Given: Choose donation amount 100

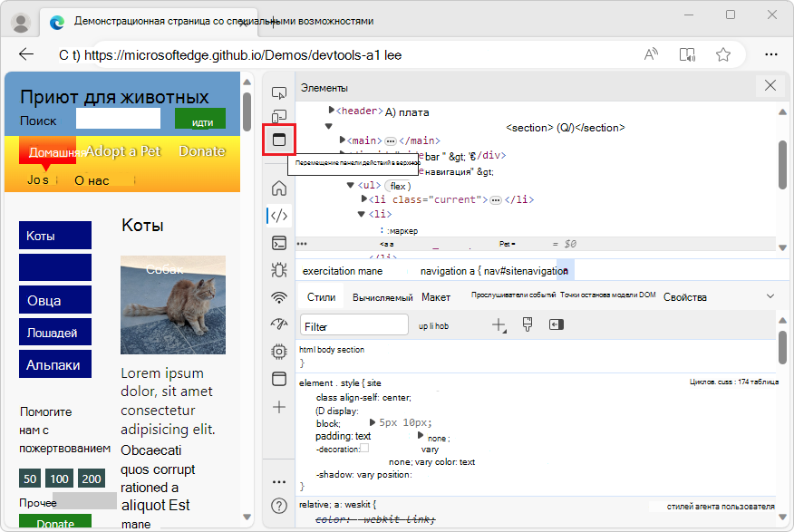Looking at the screenshot, I should point(59,479).
